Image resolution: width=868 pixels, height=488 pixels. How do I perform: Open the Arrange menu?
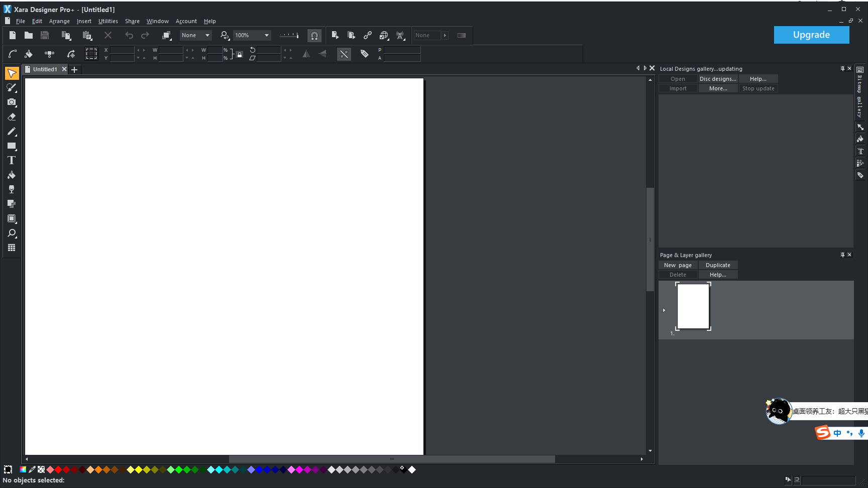pyautogui.click(x=59, y=21)
